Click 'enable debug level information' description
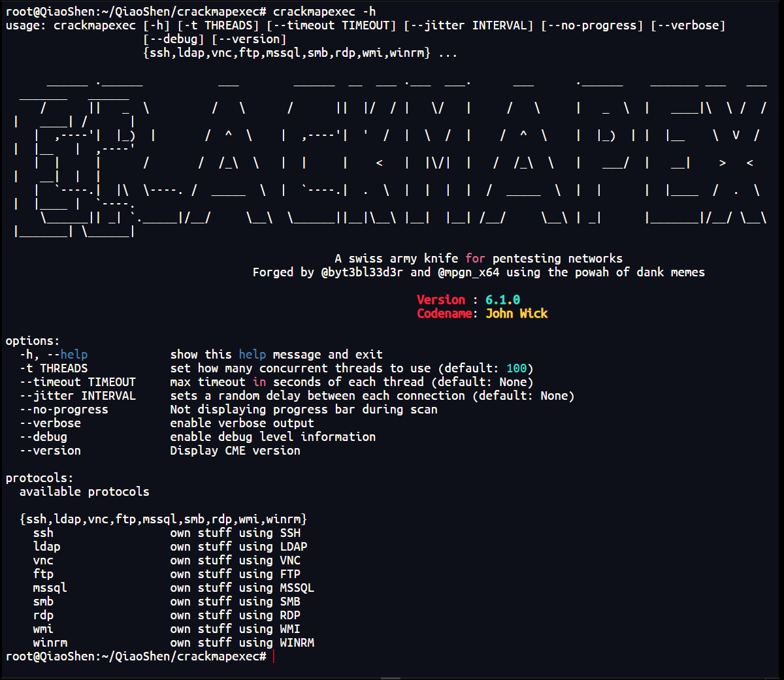This screenshot has height=680, width=784. coord(272,437)
